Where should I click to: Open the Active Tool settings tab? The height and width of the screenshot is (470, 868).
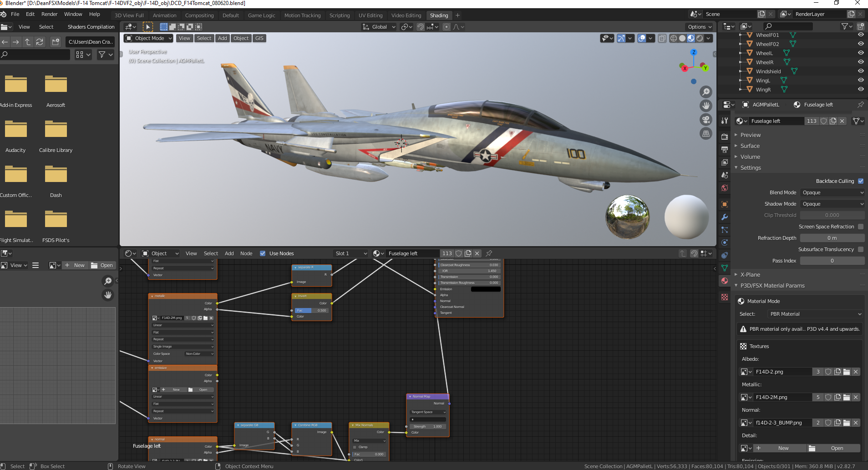point(725,121)
